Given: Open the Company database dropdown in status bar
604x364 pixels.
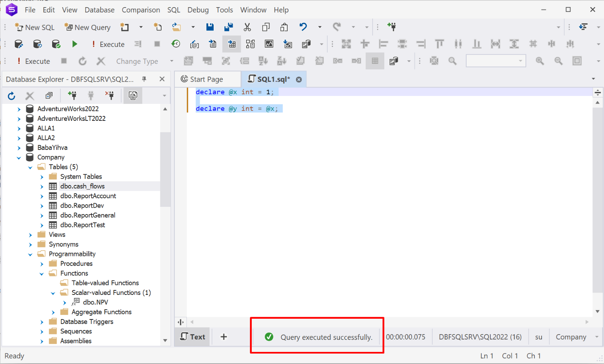Looking at the screenshot, I should point(597,337).
